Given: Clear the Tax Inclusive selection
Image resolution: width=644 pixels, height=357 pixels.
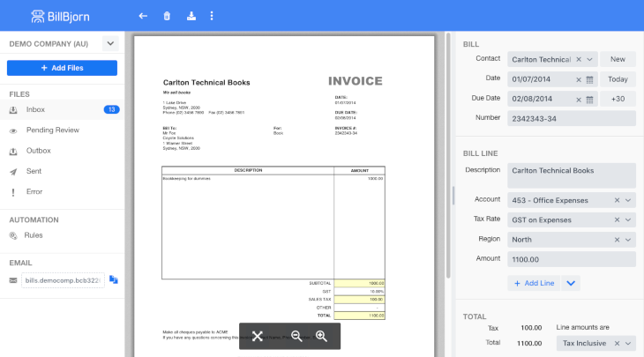Looking at the screenshot, I should [617, 344].
